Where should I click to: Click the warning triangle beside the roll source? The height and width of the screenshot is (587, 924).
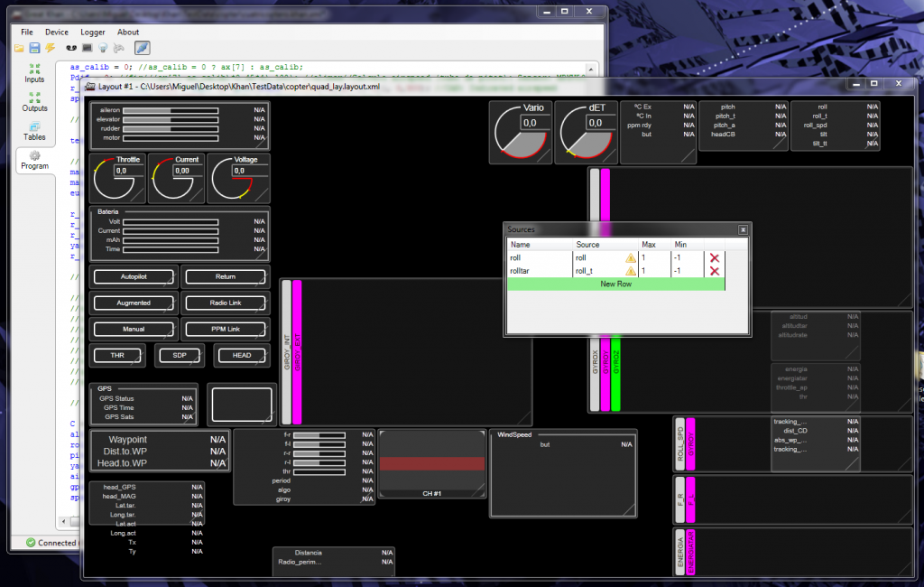tap(633, 258)
